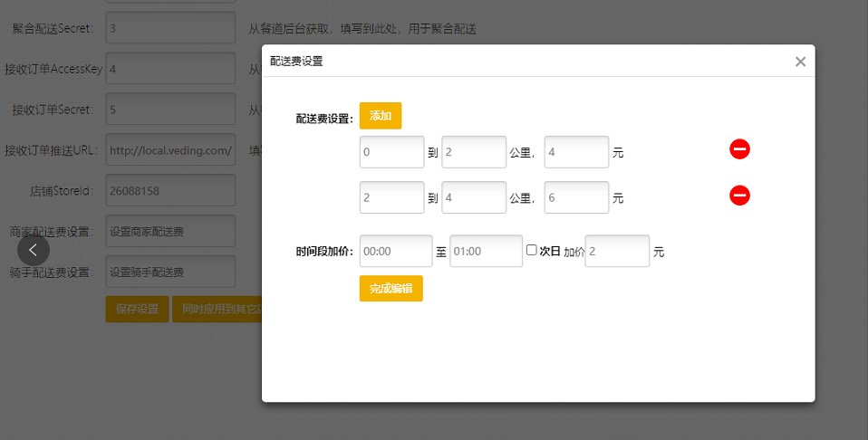Screen dimensions: 868x440
Task: Enable the 次日 checkbox
Action: pos(532,250)
